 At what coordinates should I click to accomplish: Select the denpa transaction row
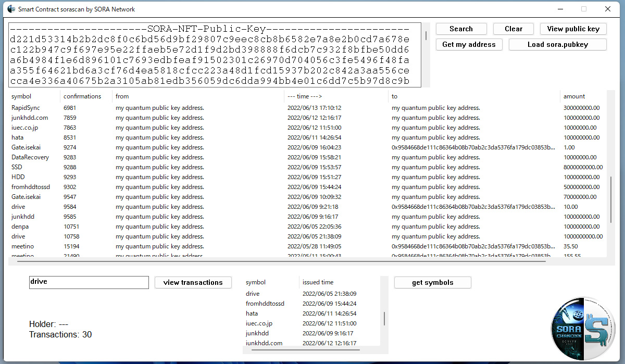[308, 227]
